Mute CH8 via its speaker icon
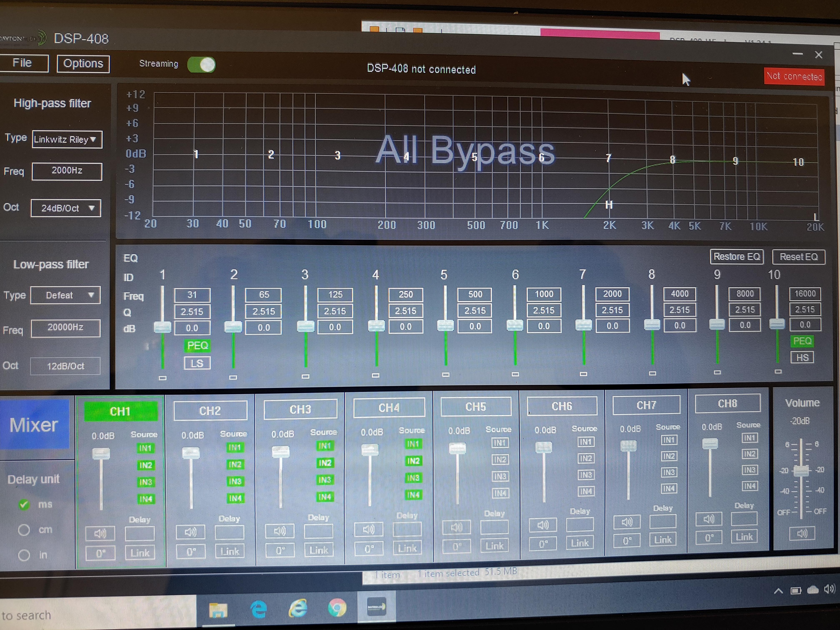 coord(709,519)
